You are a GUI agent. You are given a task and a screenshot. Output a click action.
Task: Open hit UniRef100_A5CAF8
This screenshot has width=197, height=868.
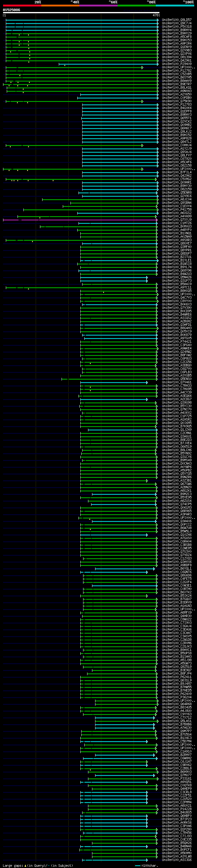[x=176, y=37]
